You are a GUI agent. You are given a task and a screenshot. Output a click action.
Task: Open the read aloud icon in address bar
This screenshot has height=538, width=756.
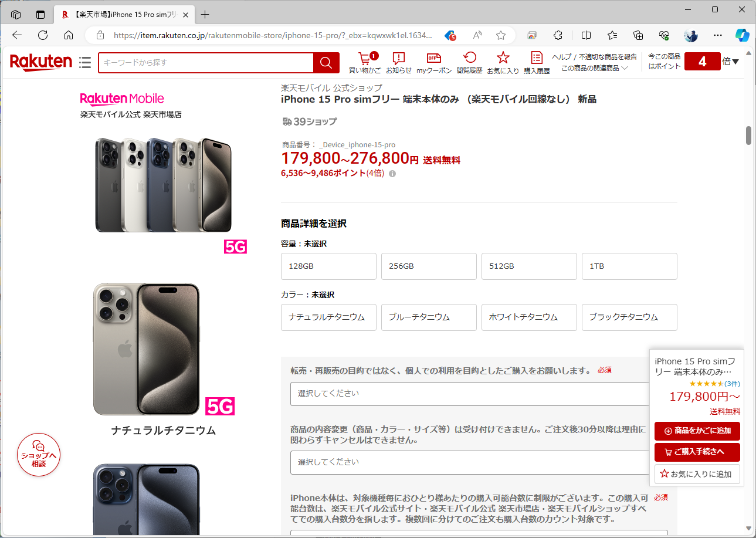[x=477, y=35]
